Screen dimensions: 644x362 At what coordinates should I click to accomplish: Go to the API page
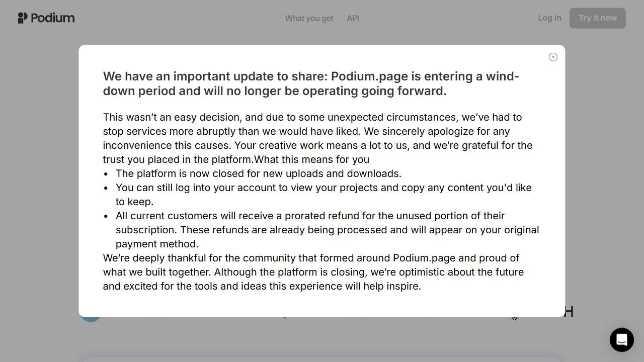coord(353,19)
